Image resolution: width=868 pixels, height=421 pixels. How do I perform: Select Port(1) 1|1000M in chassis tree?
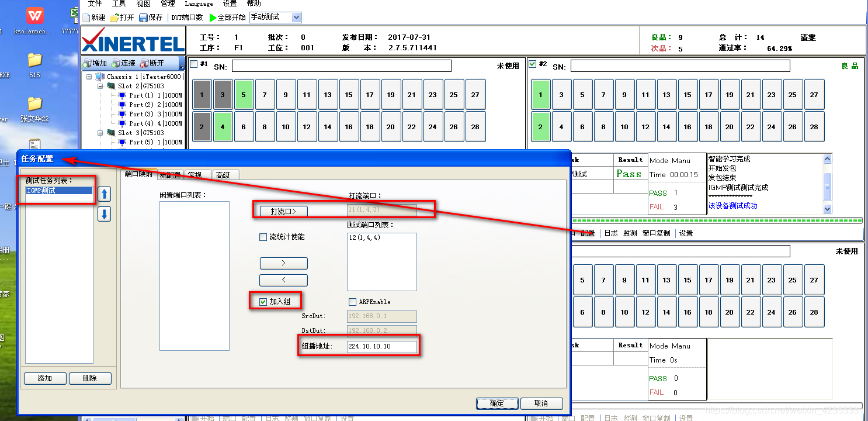pyautogui.click(x=155, y=95)
